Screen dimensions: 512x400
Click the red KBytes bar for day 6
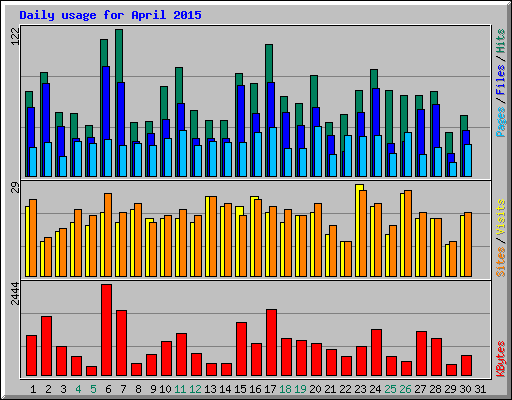(x=106, y=330)
